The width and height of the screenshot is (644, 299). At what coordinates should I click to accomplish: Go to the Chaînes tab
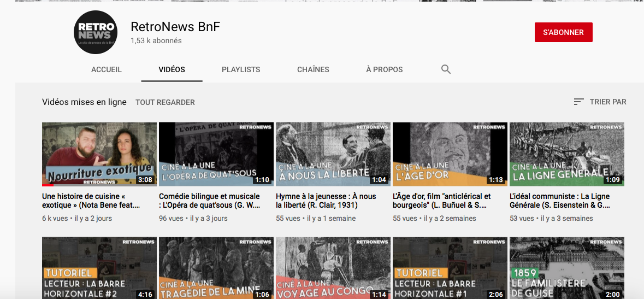(314, 69)
